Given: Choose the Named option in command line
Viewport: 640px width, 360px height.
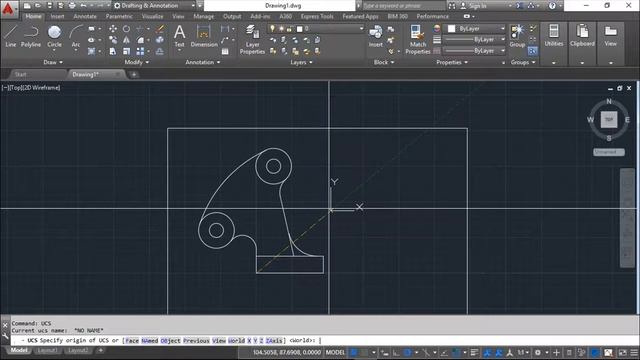Looking at the screenshot, I should (x=149, y=340).
